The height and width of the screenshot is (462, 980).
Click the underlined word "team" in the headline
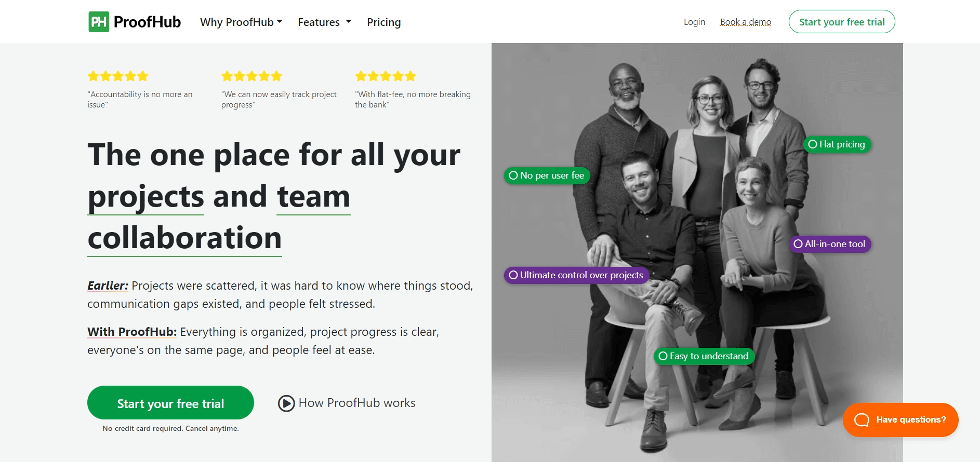(314, 197)
